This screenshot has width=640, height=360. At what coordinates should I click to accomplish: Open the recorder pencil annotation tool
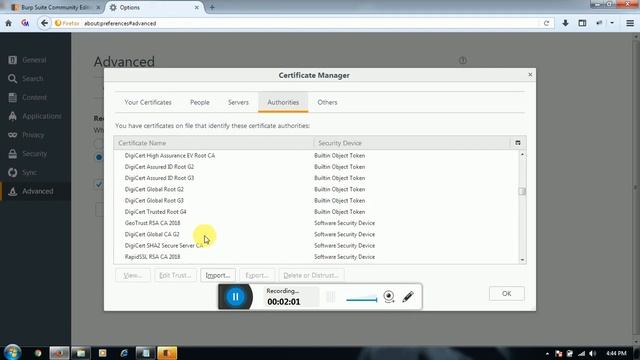pyautogui.click(x=408, y=297)
